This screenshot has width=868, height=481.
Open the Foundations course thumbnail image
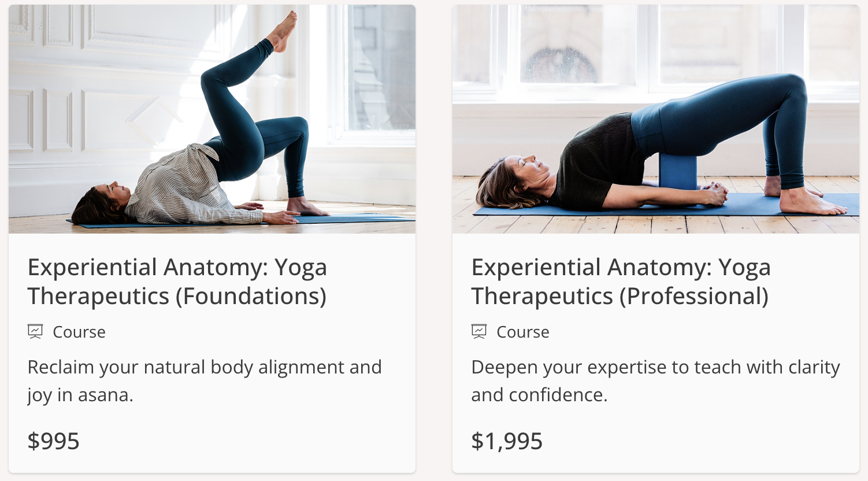point(212,119)
